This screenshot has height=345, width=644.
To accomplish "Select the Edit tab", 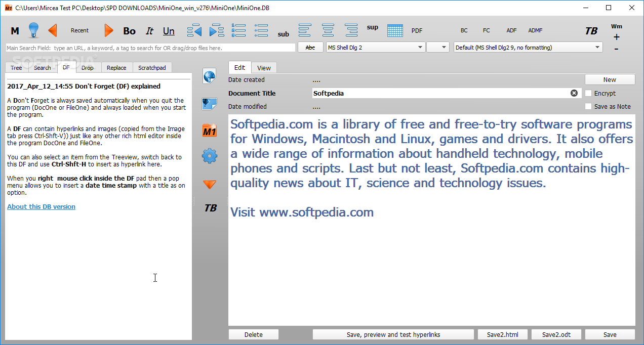I will [x=240, y=67].
